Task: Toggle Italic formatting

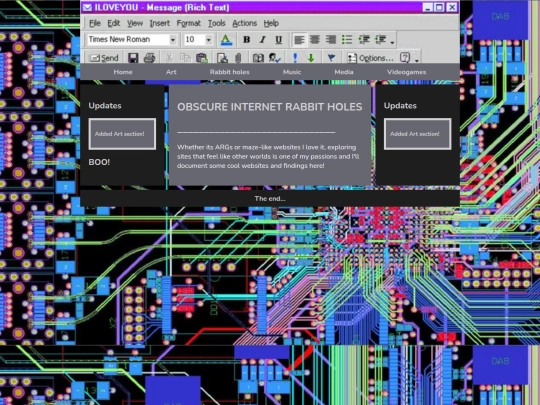Action: [263, 40]
